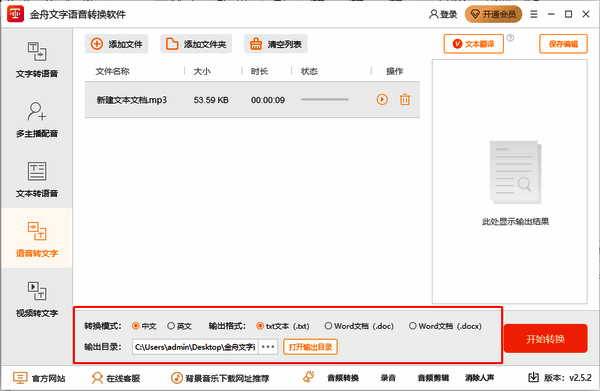Maximize the 金舟文字语音转换软件 window

[x=569, y=14]
